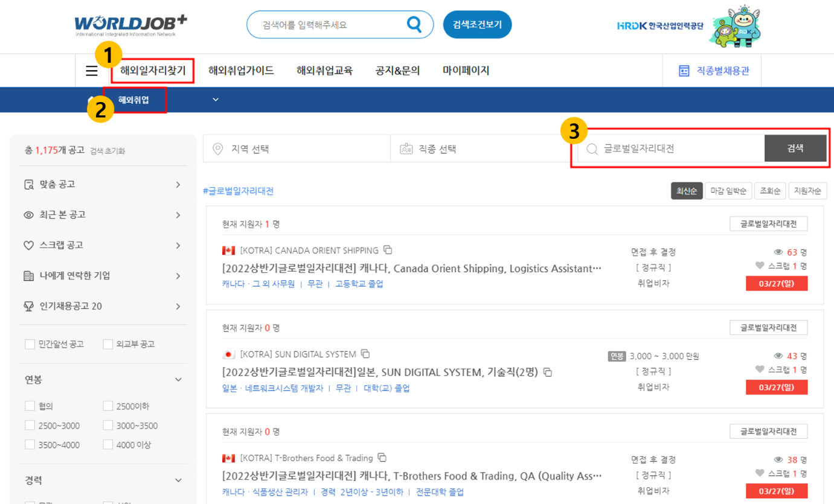Open the 공지&문의 menu
The image size is (834, 504).
(397, 71)
